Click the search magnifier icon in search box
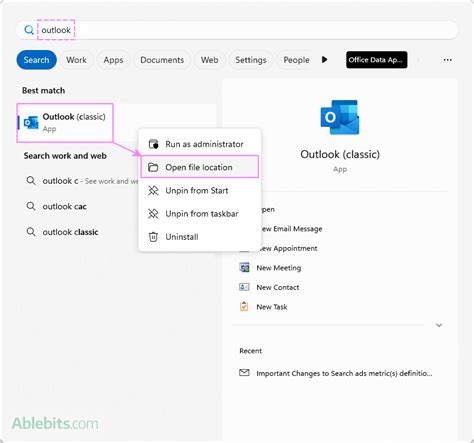Image resolution: width=474 pixels, height=443 pixels. (29, 30)
